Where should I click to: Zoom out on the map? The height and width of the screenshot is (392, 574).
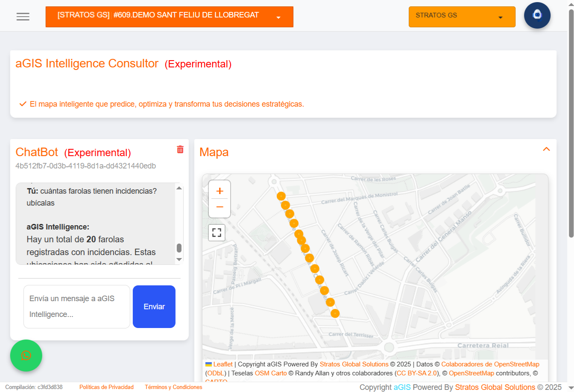(x=220, y=207)
